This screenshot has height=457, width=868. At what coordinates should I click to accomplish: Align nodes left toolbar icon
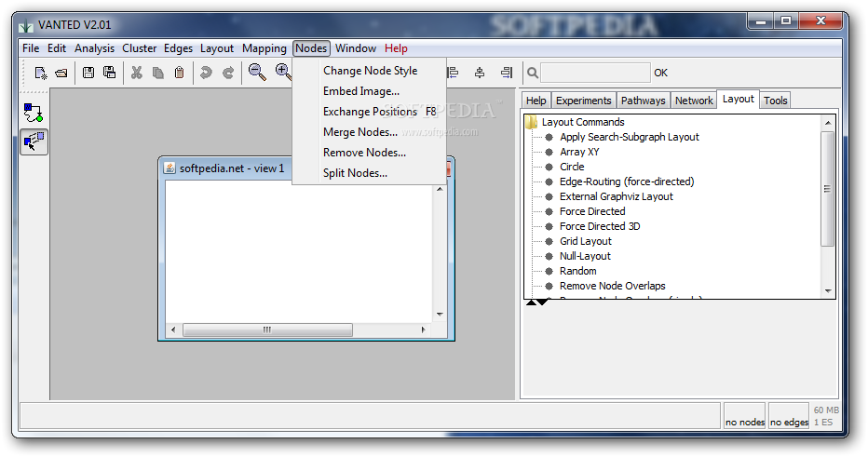point(453,73)
